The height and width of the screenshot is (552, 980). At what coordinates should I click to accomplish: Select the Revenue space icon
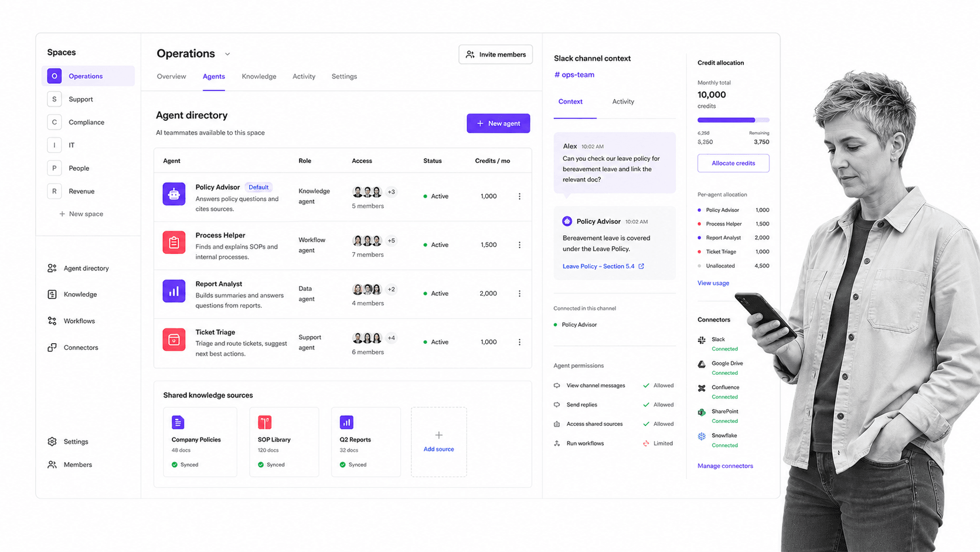[54, 191]
